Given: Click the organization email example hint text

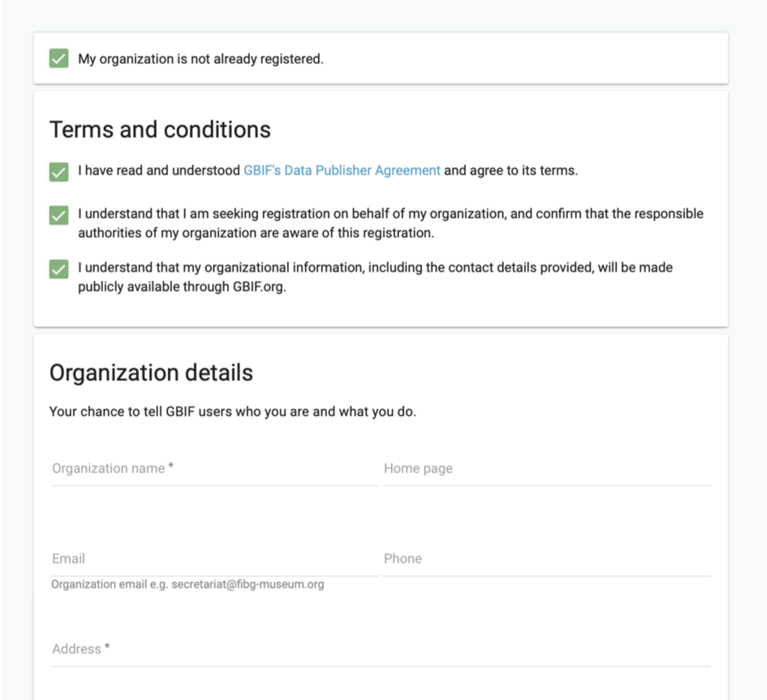Looking at the screenshot, I should 187,585.
